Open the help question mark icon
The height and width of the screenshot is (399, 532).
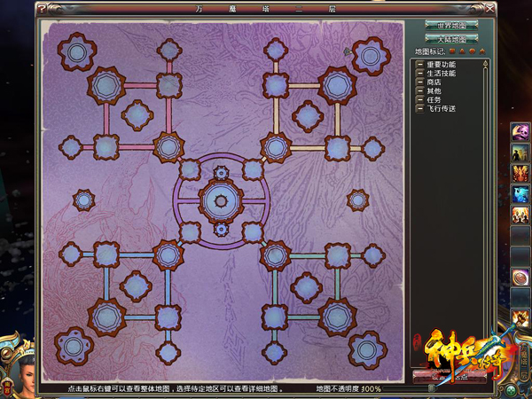(42, 8)
